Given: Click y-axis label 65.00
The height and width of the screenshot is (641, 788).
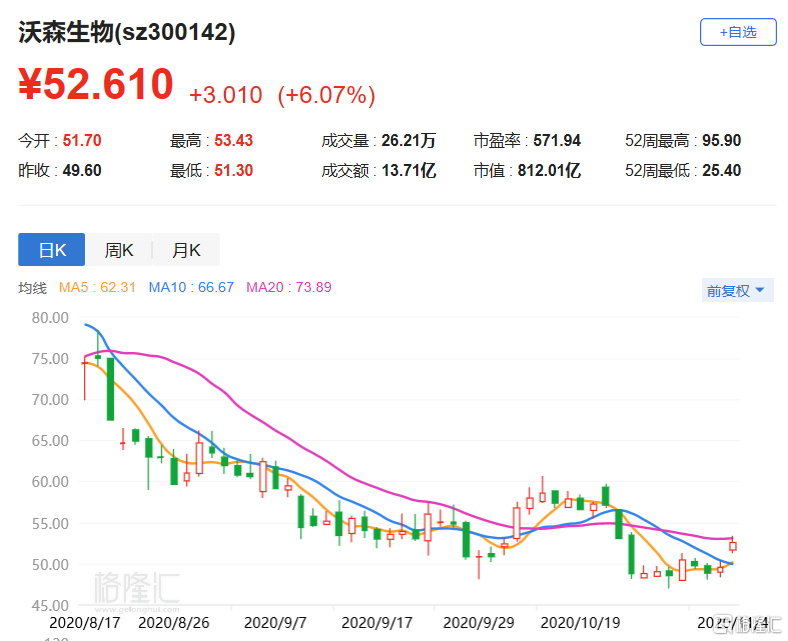Looking at the screenshot, I should (50, 441).
